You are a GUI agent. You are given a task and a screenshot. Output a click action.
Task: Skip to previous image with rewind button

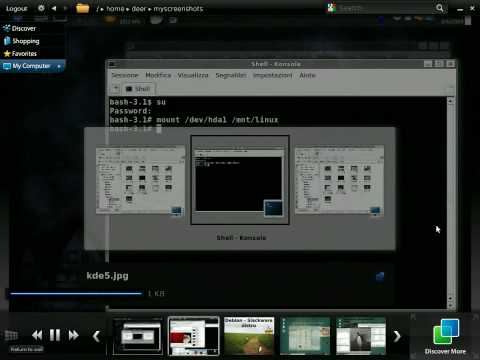(37, 335)
